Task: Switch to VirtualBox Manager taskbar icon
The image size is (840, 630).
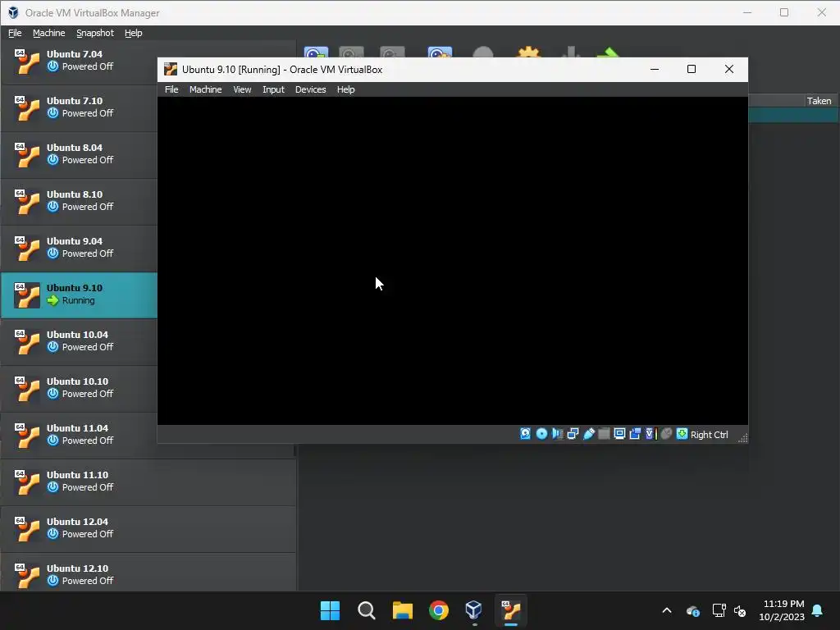Action: (474, 610)
